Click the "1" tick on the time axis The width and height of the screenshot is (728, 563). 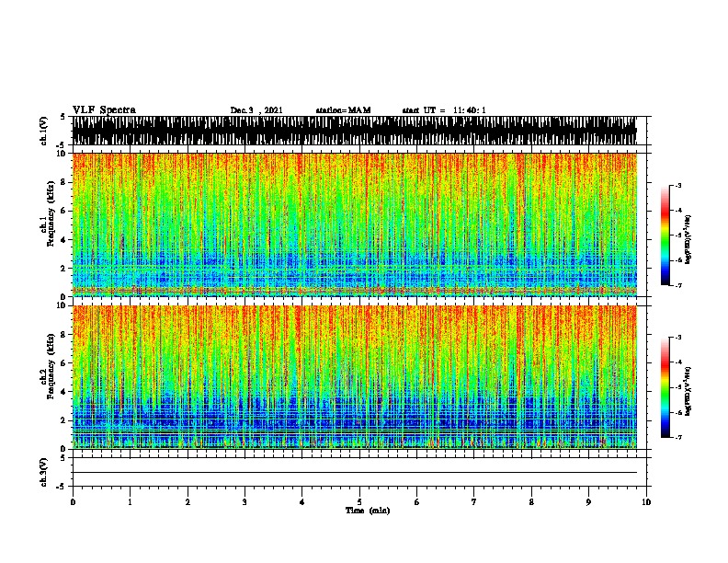click(x=130, y=501)
